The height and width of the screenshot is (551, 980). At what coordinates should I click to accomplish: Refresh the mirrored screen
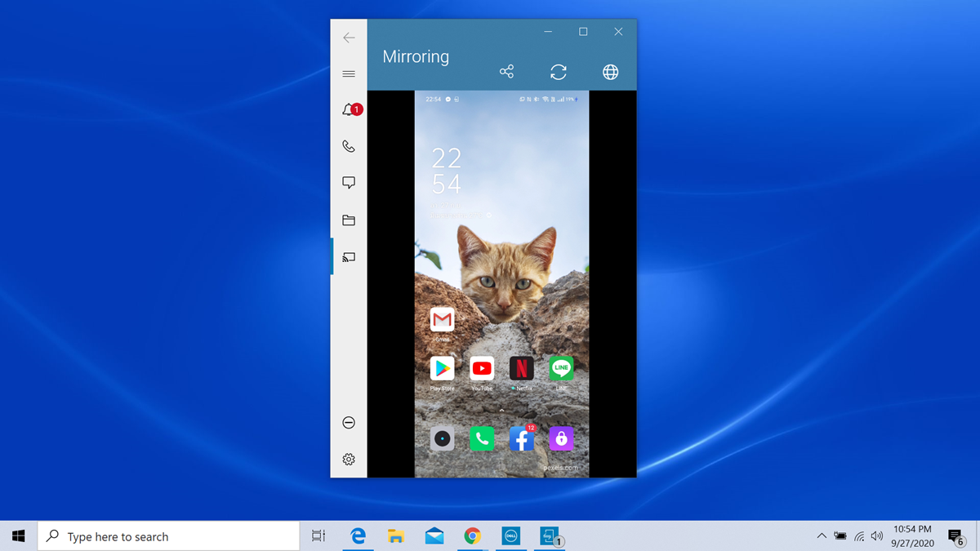(x=559, y=72)
